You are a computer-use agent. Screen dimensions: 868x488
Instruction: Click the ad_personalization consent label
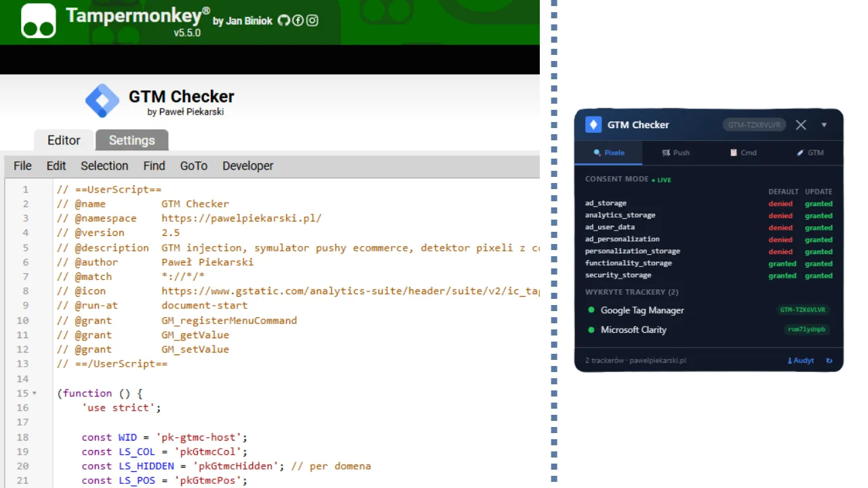click(x=622, y=239)
